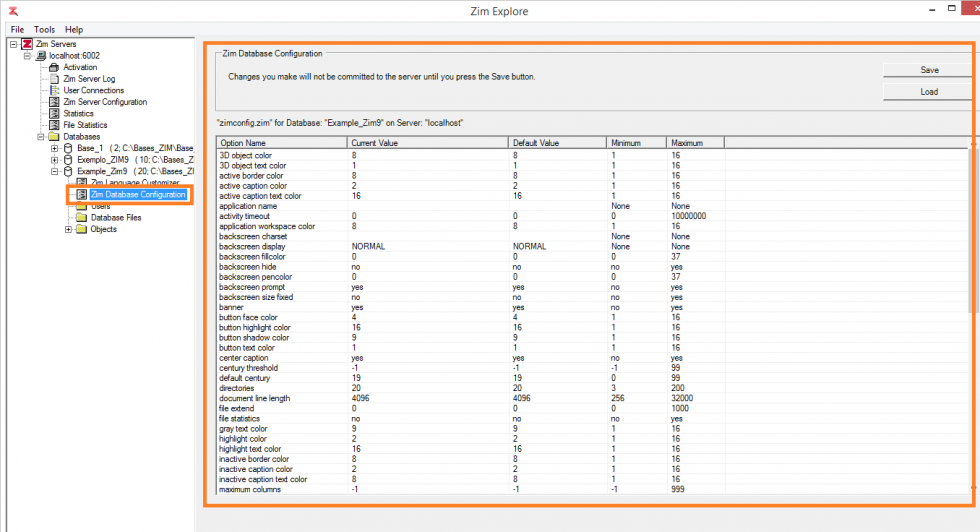
Task: Click the Objects folder icon
Action: 82,229
